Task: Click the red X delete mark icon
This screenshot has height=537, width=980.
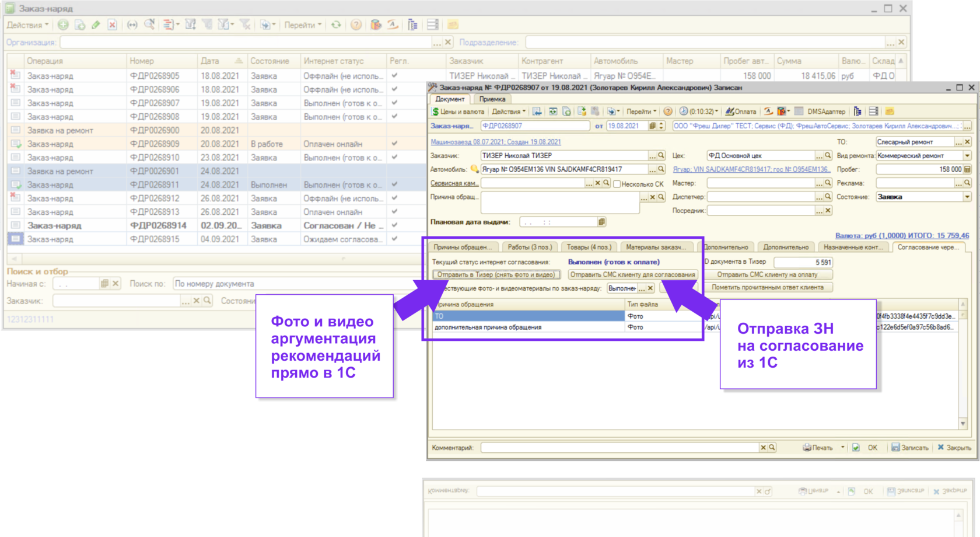Action: [112, 25]
